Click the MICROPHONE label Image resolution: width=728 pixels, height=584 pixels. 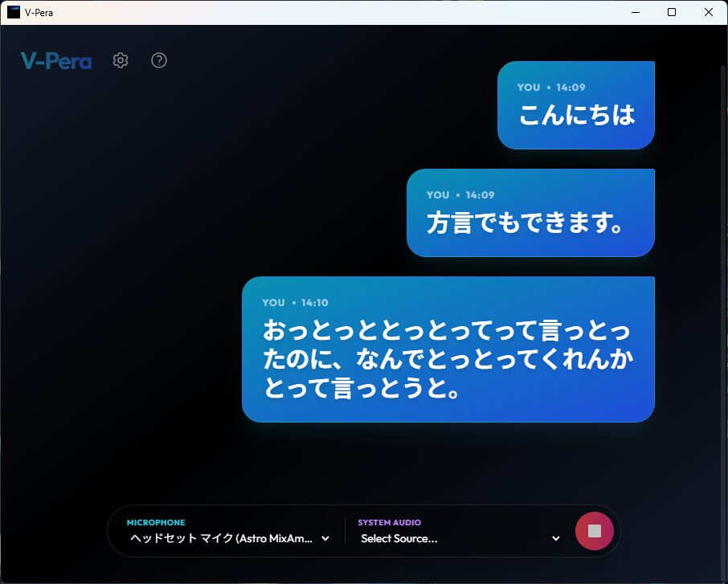coord(156,522)
